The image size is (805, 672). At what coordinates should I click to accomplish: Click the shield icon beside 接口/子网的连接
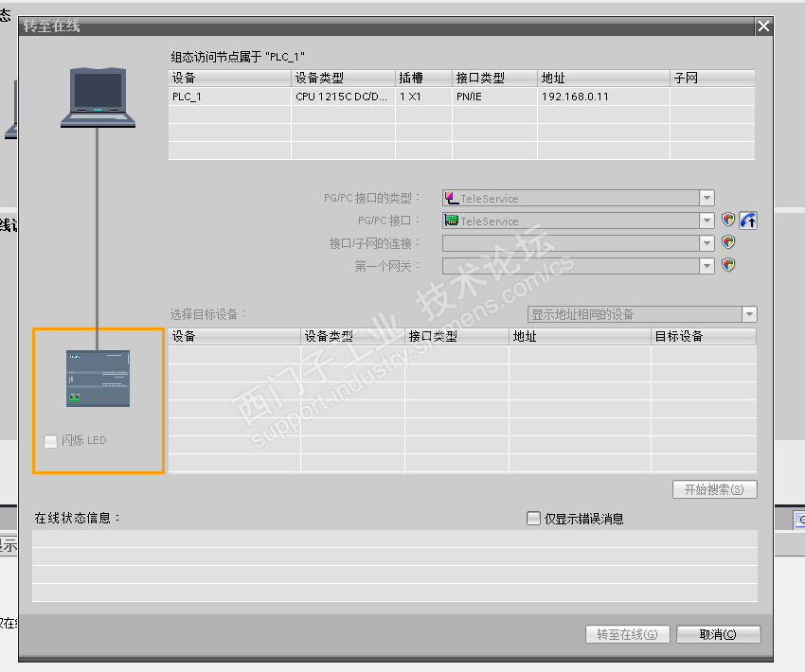pos(728,242)
